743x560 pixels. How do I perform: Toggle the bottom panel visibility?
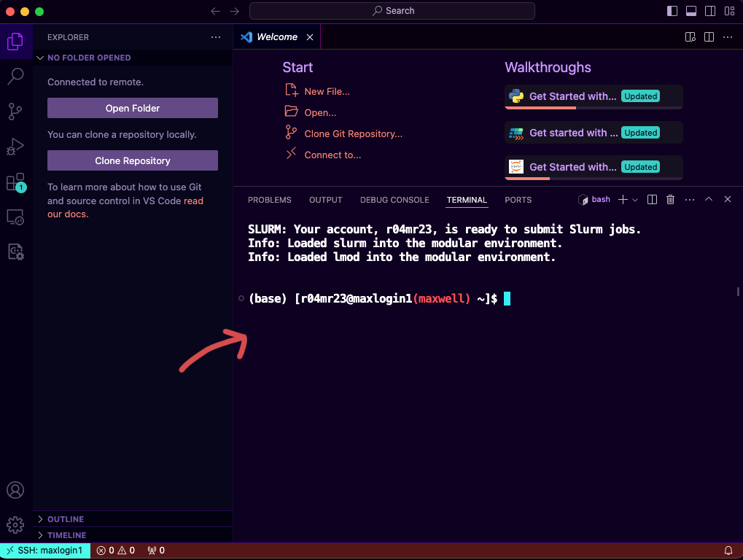[x=691, y=11]
